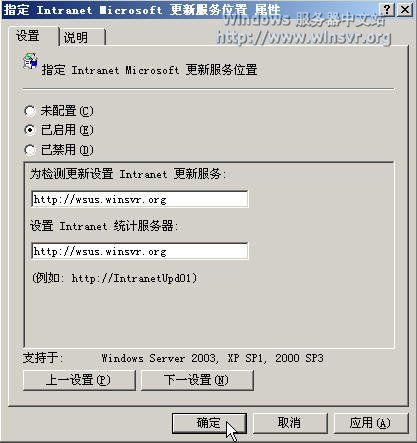Switch to the 设置 tab

[28, 36]
